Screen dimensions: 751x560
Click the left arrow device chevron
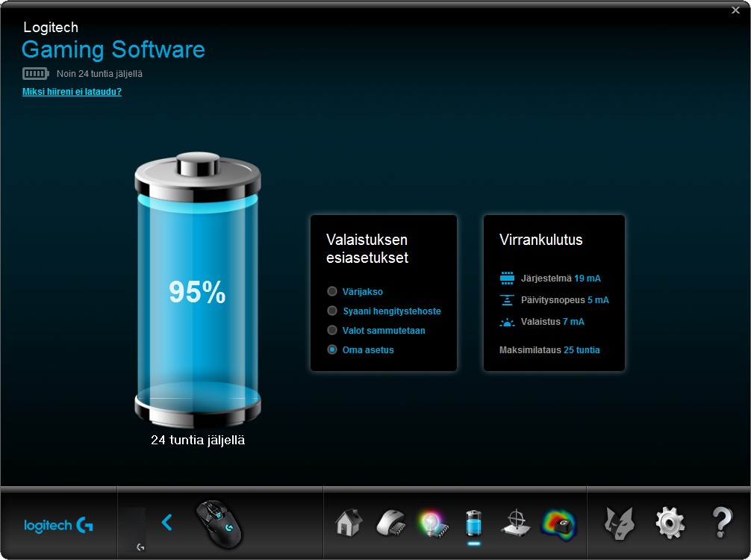[166, 522]
